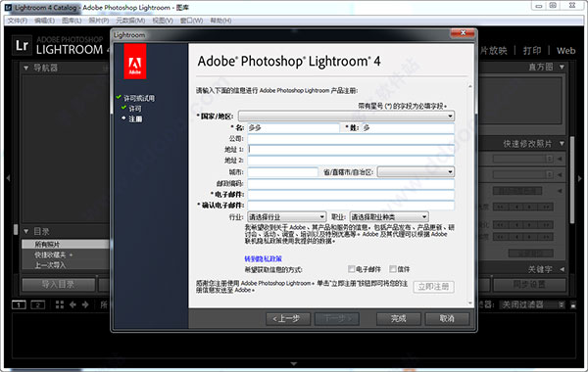Go back with the left arrow icon
Viewport: 588px width, 372px height.
(x=73, y=304)
